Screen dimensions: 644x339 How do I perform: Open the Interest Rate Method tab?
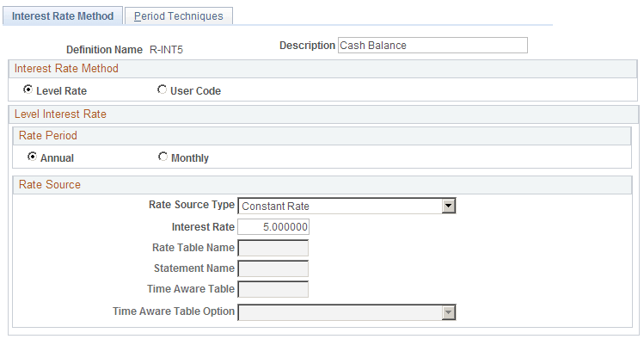[63, 16]
